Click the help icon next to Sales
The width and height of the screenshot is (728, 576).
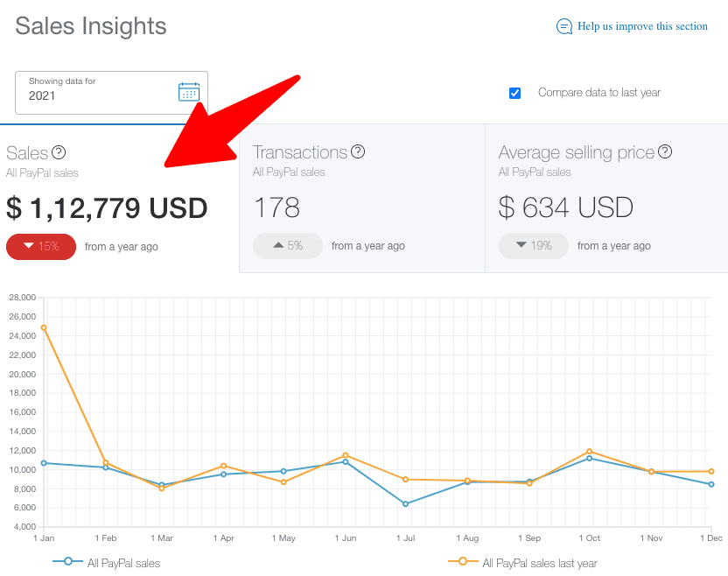coord(58,151)
